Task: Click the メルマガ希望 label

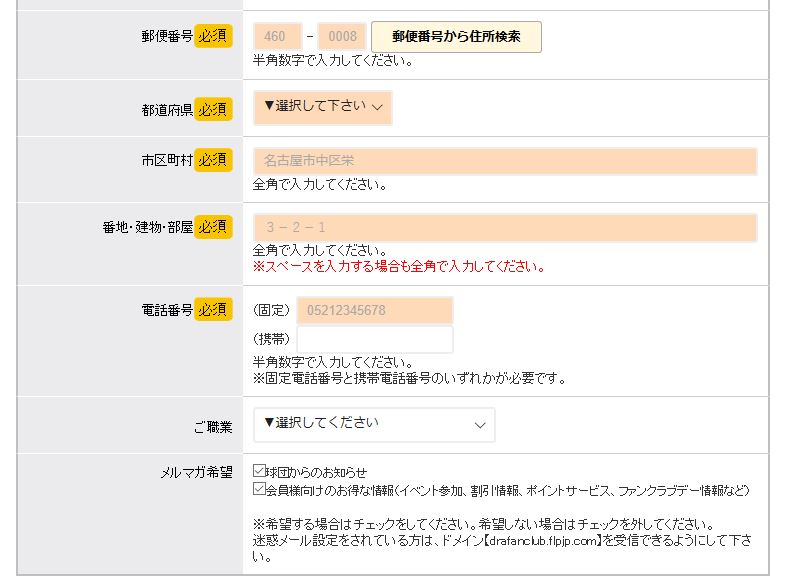Action: 196,472
